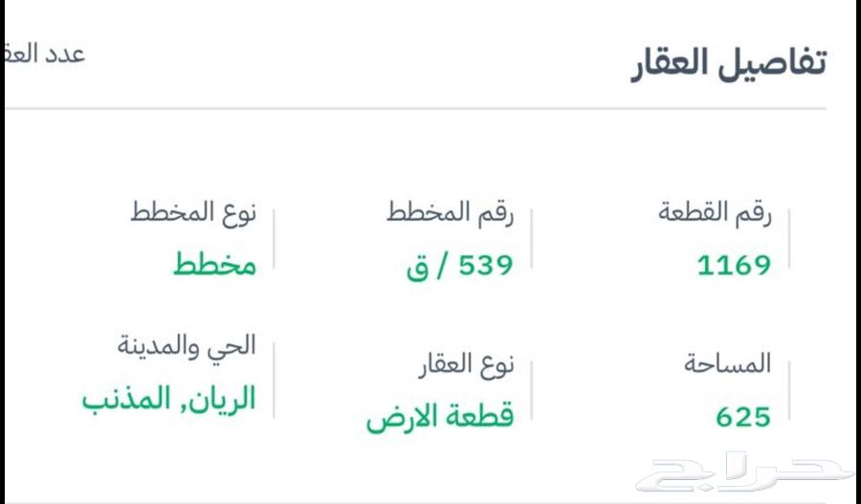Click the letter ق in plan number
The width and height of the screenshot is (861, 504).
click(417, 267)
